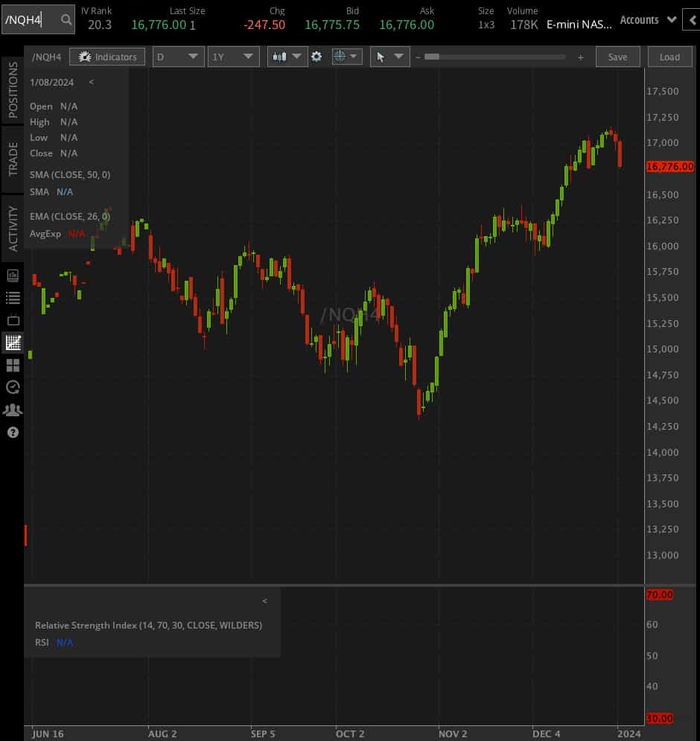Screen dimensions: 700x741
Task: Click the Save button
Action: pyautogui.click(x=617, y=57)
